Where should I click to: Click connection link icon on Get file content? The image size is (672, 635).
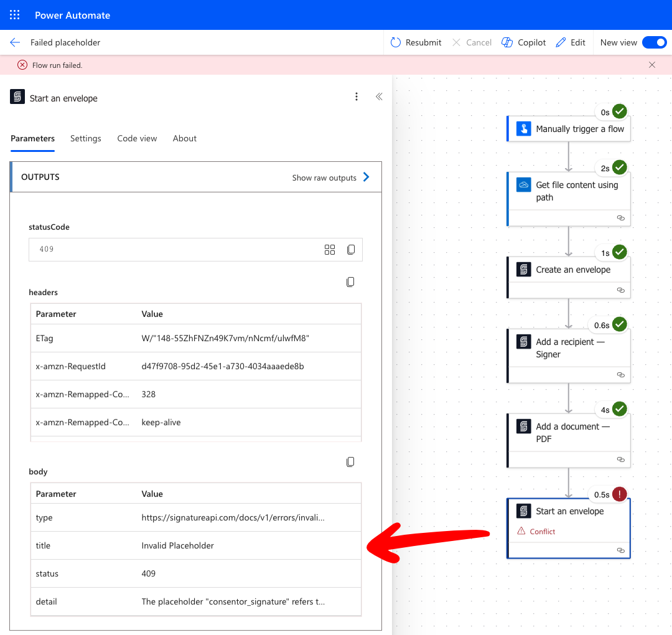(x=620, y=218)
